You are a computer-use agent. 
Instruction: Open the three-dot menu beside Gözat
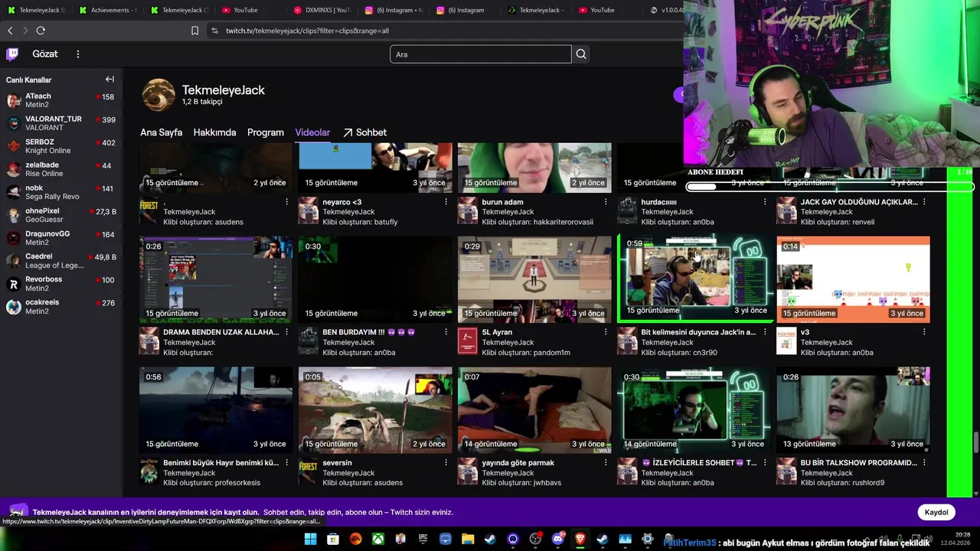pos(77,54)
